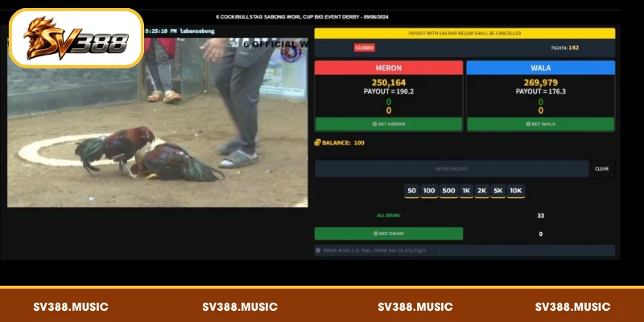Select the 50 chip amount

tap(411, 191)
